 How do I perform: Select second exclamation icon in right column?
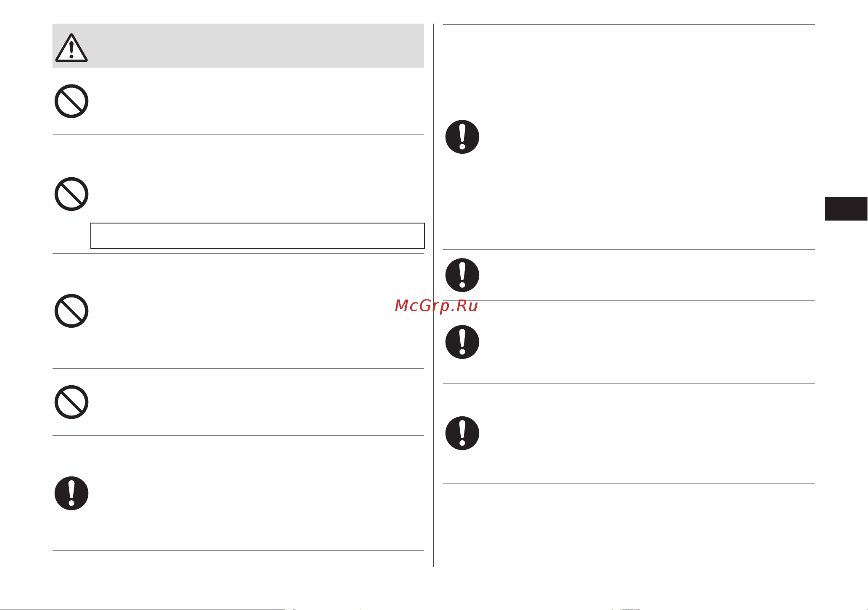(462, 275)
